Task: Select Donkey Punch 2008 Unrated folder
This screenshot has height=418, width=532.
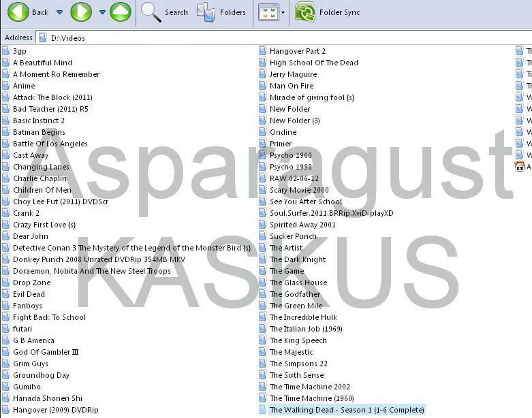Action: (99, 259)
